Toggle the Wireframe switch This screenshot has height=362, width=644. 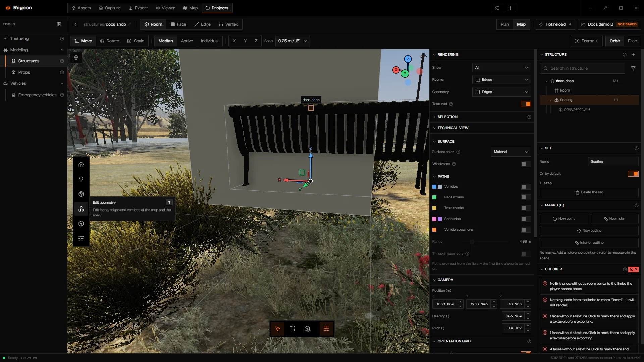point(526,164)
